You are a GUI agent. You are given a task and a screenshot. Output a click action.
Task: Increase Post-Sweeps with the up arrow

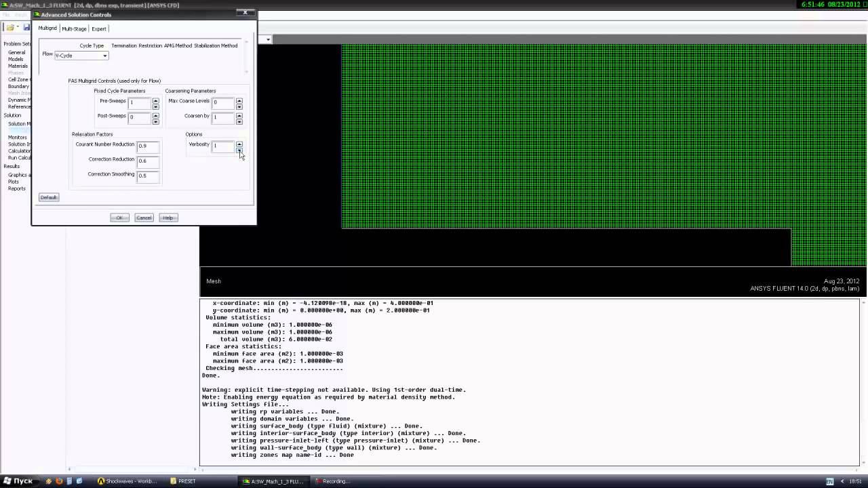[155, 115]
